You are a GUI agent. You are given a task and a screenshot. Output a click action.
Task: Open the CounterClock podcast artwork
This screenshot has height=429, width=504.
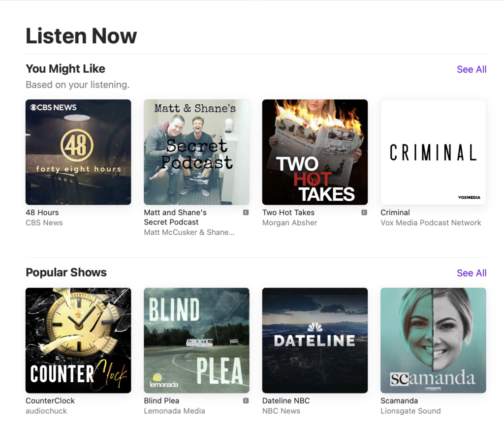coord(78,340)
